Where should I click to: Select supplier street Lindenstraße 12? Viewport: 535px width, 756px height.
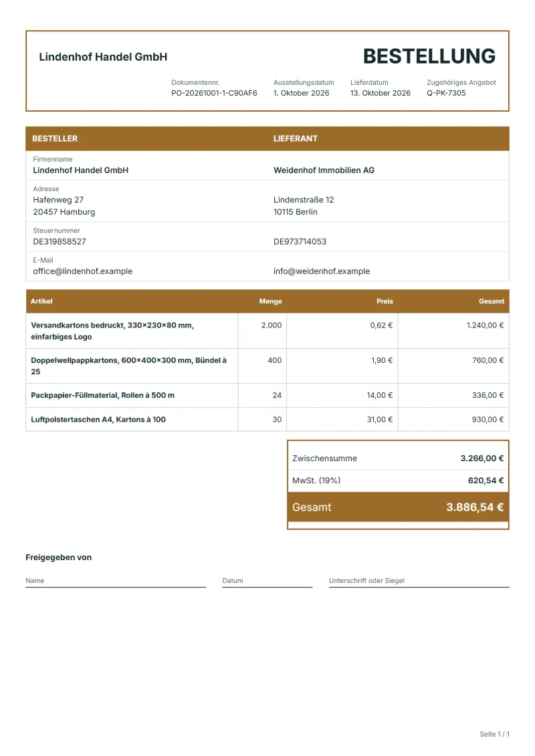coord(304,200)
